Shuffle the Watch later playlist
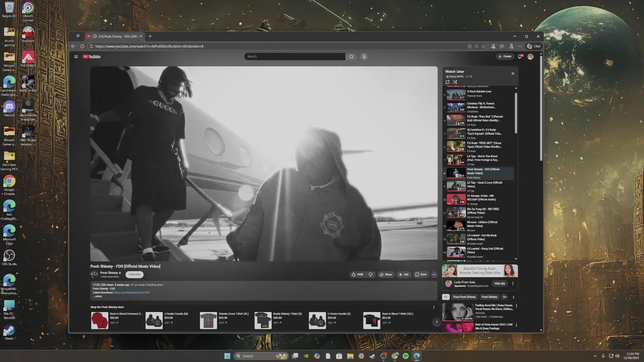The width and height of the screenshot is (644, 362). 455,82
